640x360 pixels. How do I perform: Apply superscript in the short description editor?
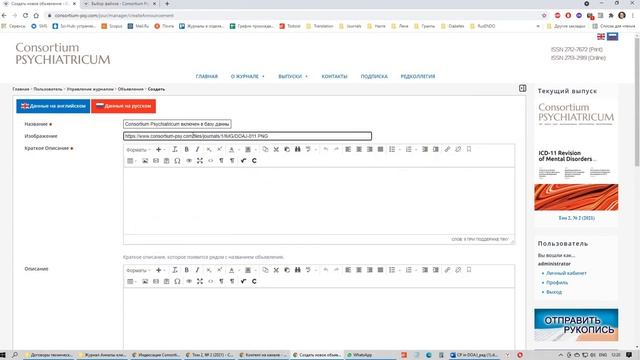coord(220,149)
